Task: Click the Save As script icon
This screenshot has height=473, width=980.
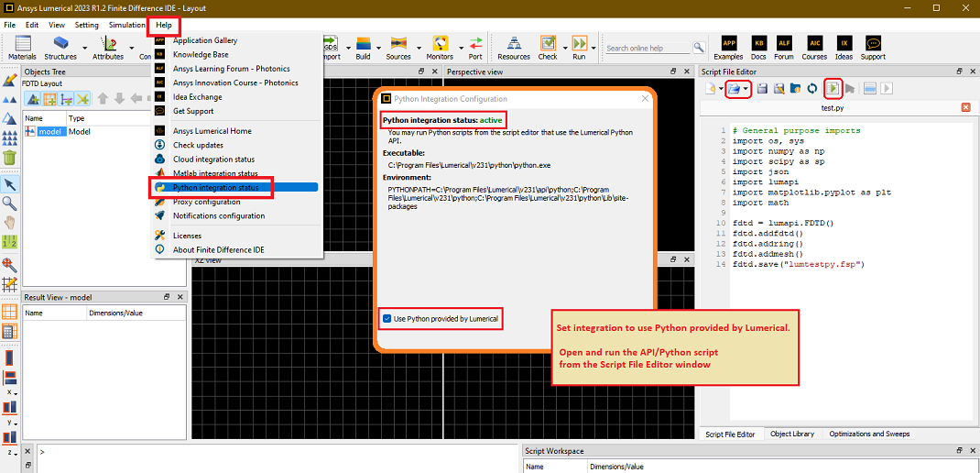Action: [x=779, y=89]
